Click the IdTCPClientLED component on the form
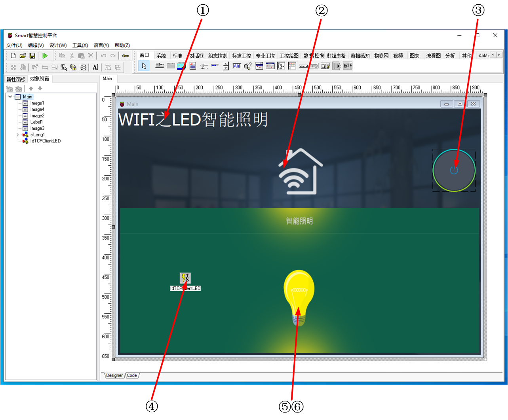Screen dimensions: 508x420 coord(185,278)
